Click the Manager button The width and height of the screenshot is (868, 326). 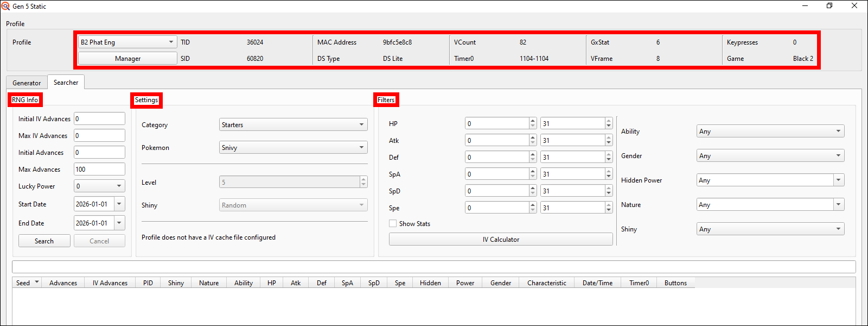127,58
